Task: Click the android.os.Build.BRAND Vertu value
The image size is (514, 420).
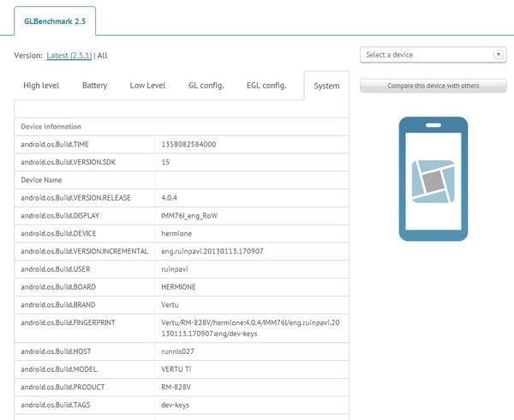Action: (171, 305)
